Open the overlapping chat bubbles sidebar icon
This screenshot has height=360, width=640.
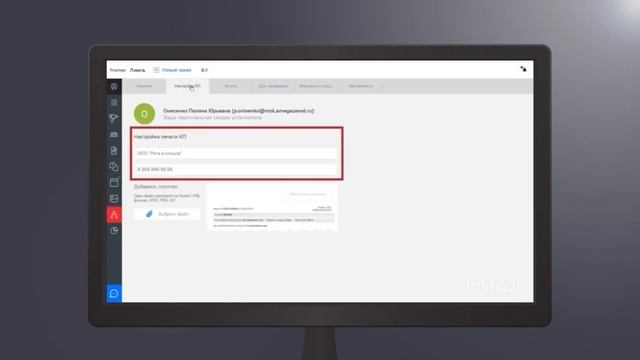(x=114, y=167)
